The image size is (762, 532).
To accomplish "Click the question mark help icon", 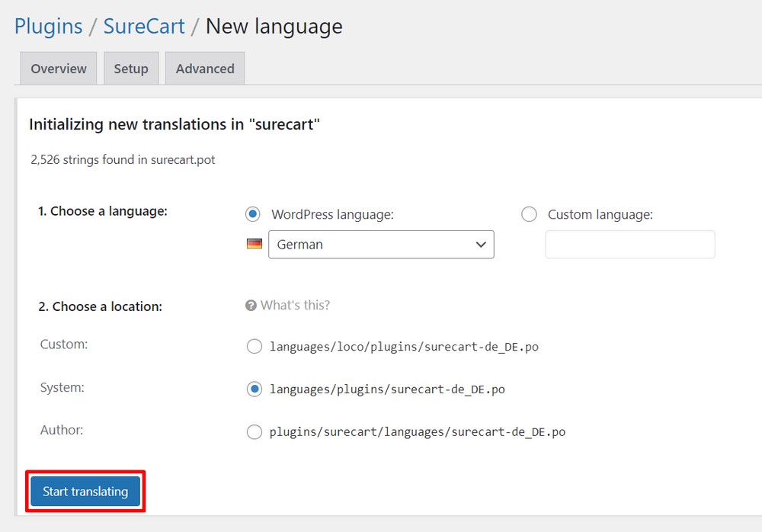I will click(251, 305).
